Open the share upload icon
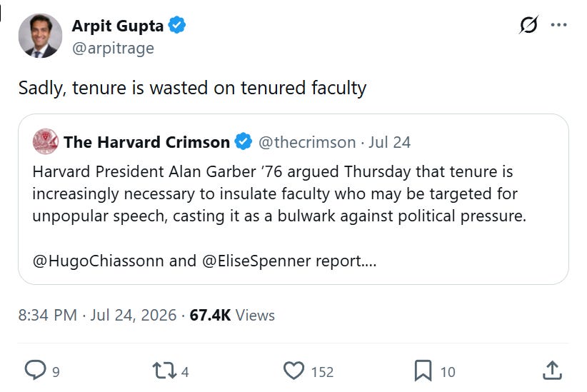The width and height of the screenshot is (587, 392). tap(552, 371)
